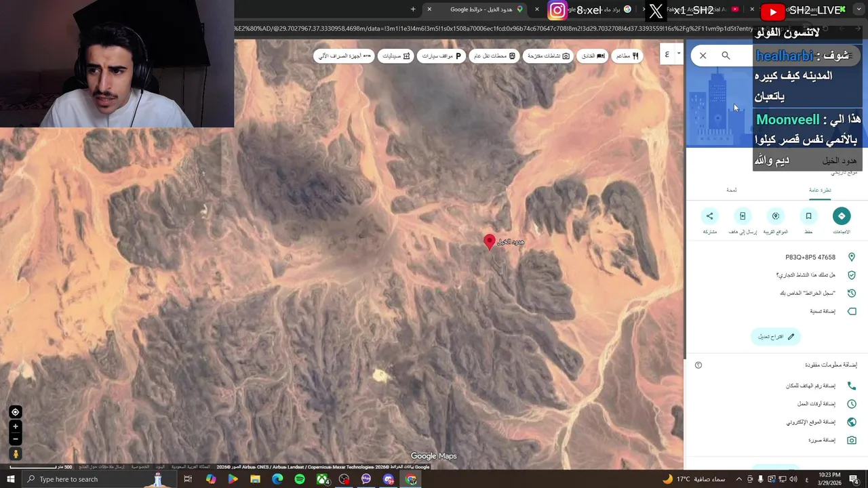This screenshot has height=488, width=868.
Task: Open Spotify from the taskbar
Action: 300,479
